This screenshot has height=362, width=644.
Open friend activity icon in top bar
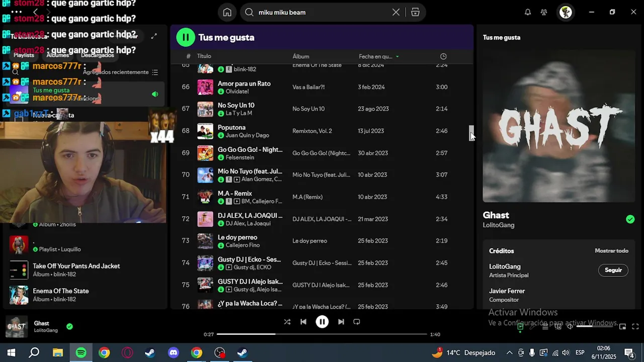coord(544,12)
